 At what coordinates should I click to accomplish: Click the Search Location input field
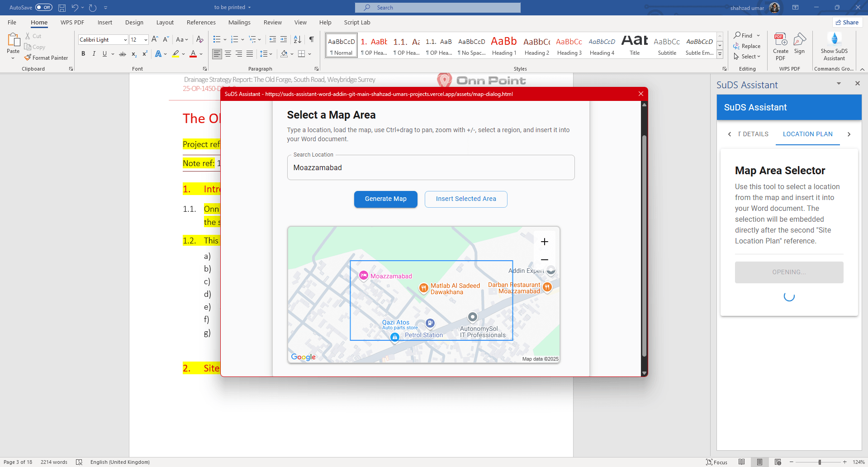pos(431,167)
